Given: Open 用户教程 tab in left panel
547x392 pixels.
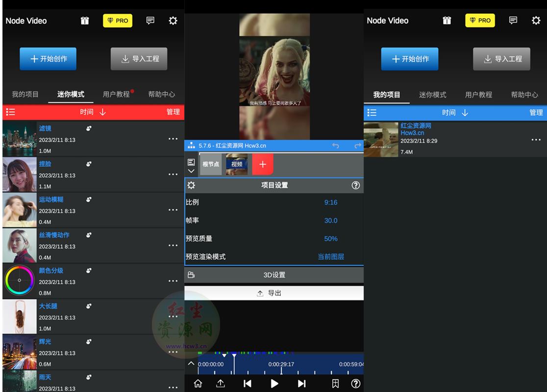Looking at the screenshot, I should 116,94.
